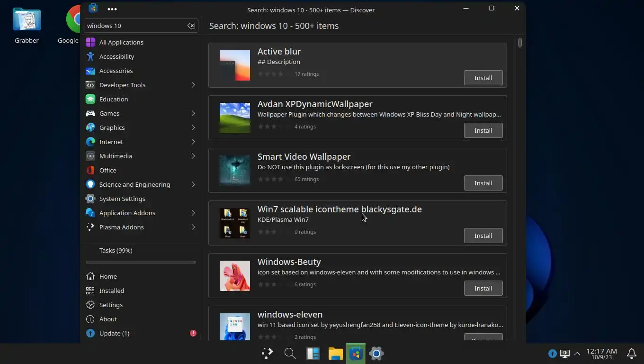Click the tasks progress bar
This screenshot has width=644, height=364.
click(x=141, y=262)
